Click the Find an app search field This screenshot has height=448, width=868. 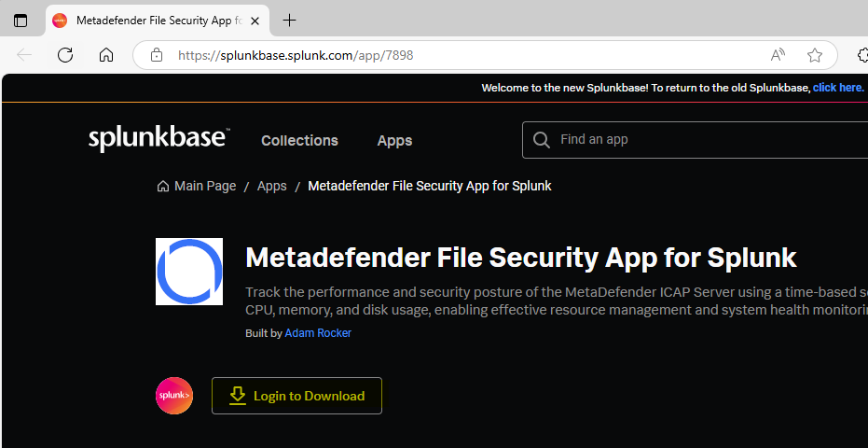695,140
